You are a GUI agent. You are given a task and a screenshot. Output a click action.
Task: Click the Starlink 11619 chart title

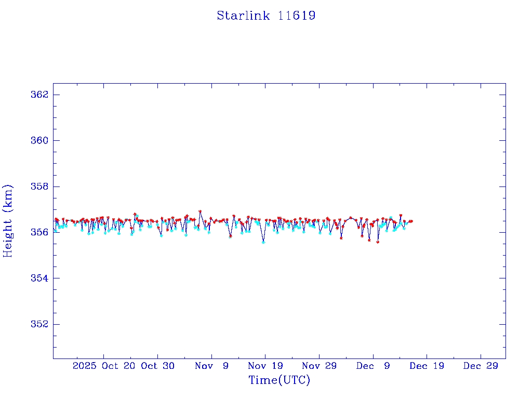(x=266, y=16)
